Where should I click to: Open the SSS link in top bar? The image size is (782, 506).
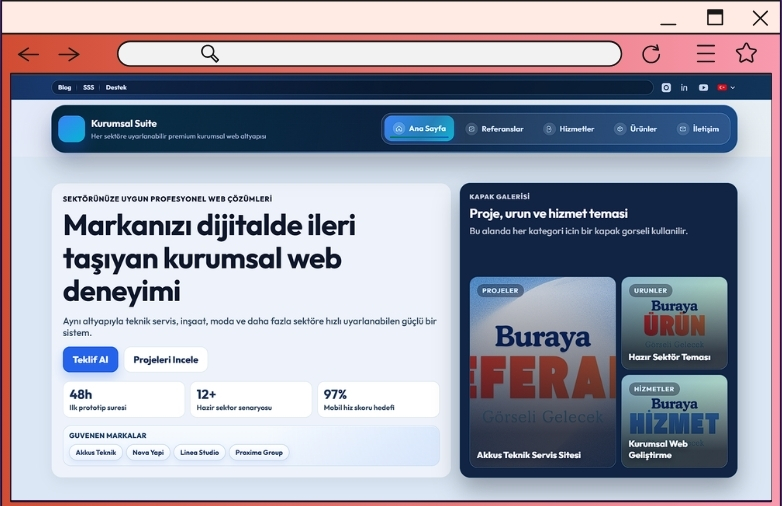88,88
